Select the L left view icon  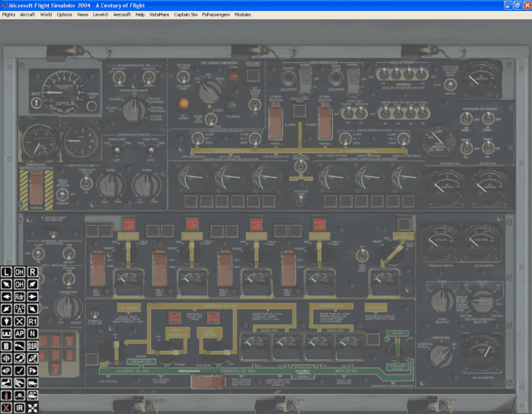[x=7, y=271]
